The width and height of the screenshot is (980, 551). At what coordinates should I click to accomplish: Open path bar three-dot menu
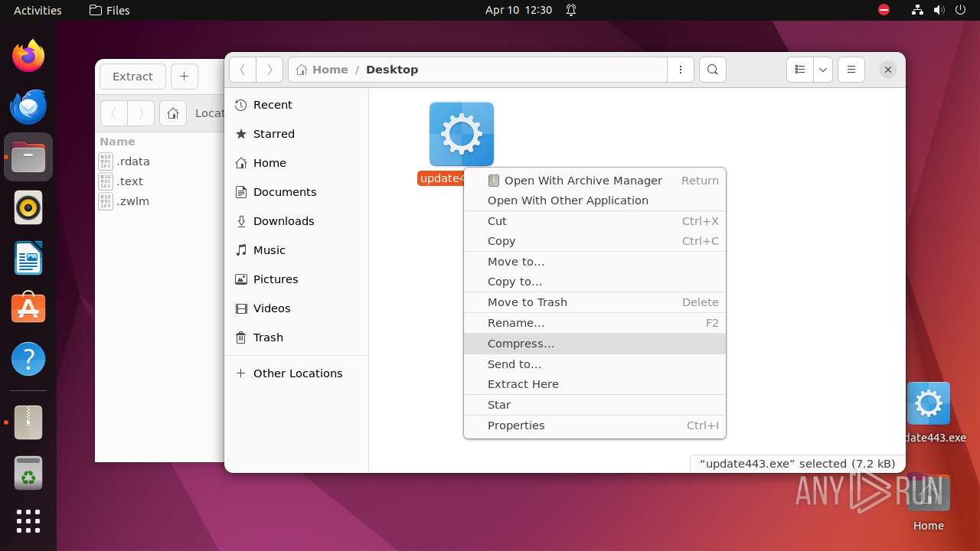click(x=681, y=70)
